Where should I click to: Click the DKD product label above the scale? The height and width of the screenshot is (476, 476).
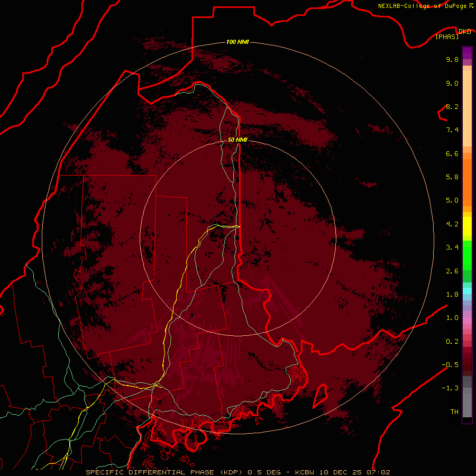[464, 31]
